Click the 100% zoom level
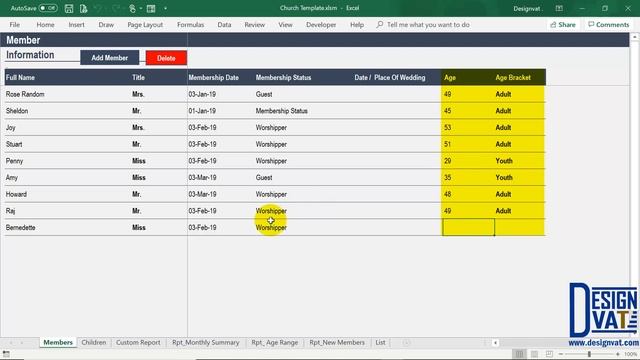The image size is (640, 360). coord(631,354)
